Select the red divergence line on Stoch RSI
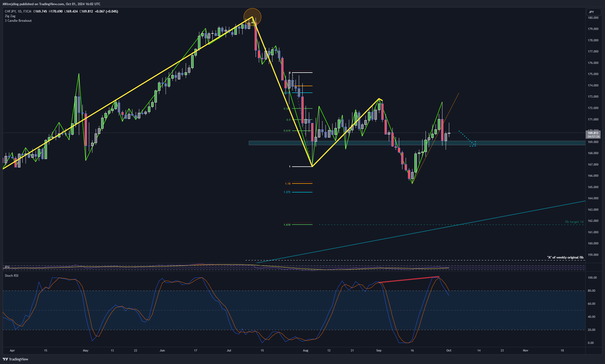The width and height of the screenshot is (605, 364). coord(409,280)
